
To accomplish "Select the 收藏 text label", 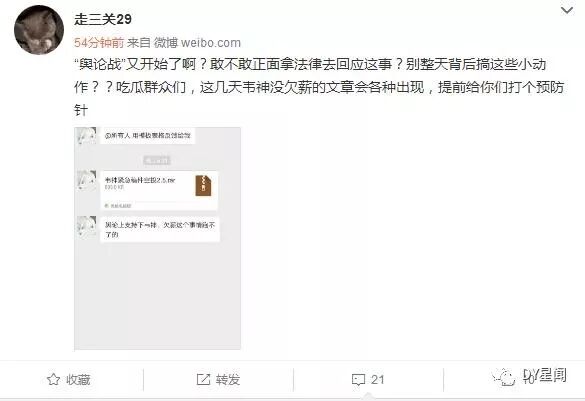I will tap(78, 380).
